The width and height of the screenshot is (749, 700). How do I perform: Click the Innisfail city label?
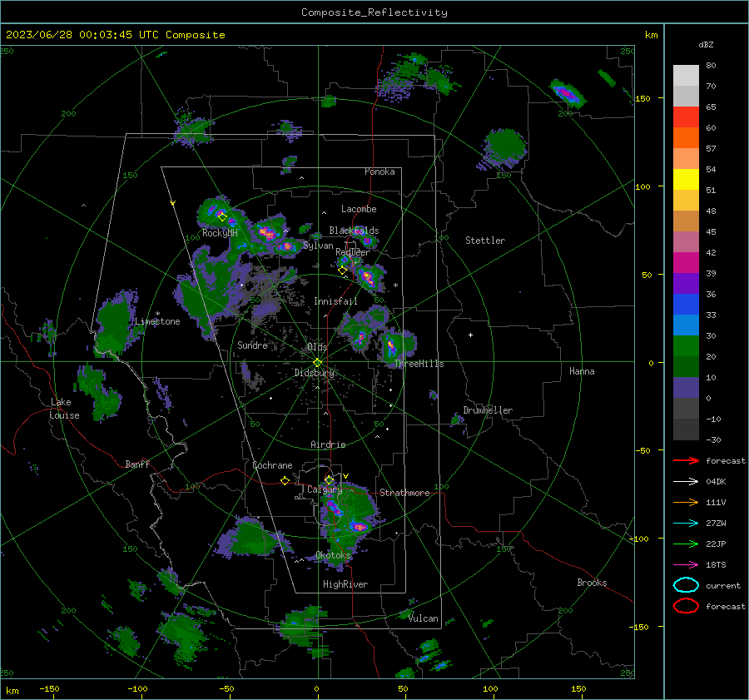pyautogui.click(x=335, y=301)
